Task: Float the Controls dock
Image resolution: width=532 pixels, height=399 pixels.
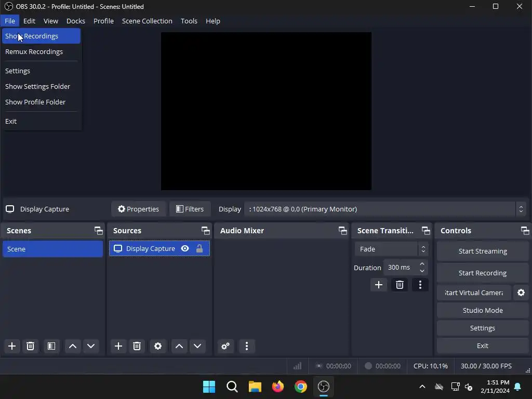Action: pos(525,231)
